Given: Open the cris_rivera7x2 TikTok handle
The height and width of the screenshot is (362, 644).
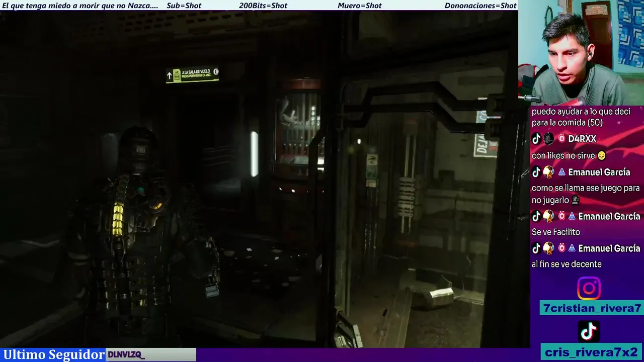Looking at the screenshot, I should [592, 351].
